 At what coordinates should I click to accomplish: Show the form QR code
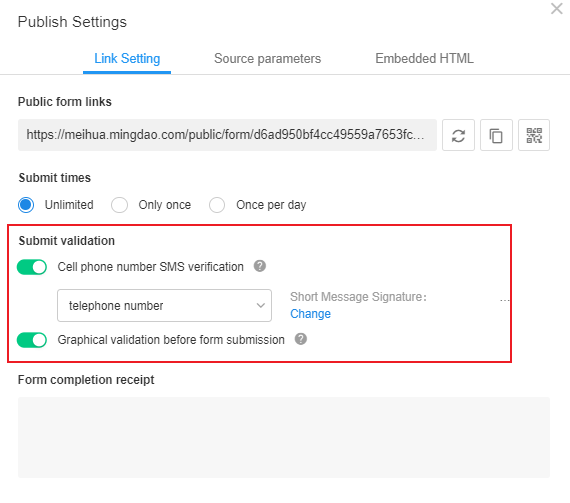coord(534,135)
